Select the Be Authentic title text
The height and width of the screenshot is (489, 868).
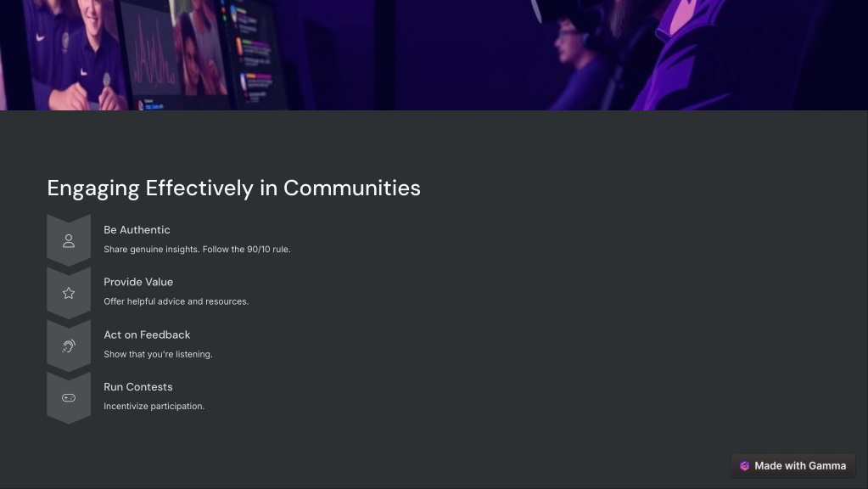pyautogui.click(x=137, y=230)
